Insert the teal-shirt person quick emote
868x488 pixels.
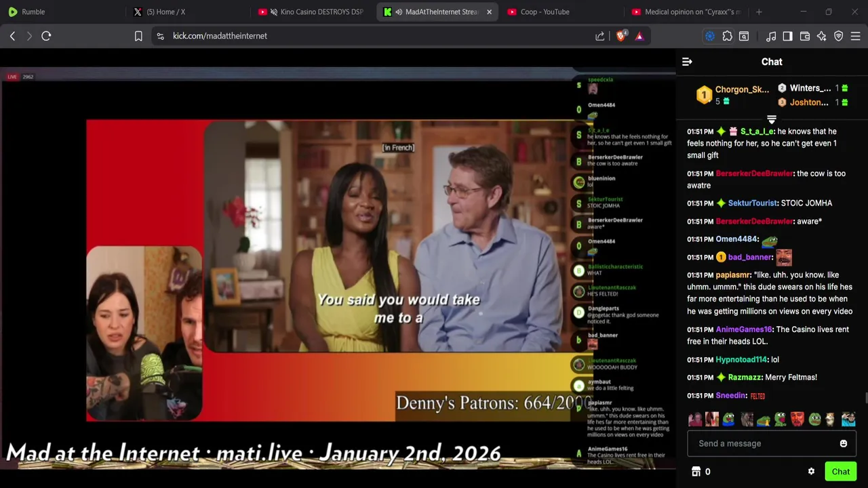[x=848, y=420]
